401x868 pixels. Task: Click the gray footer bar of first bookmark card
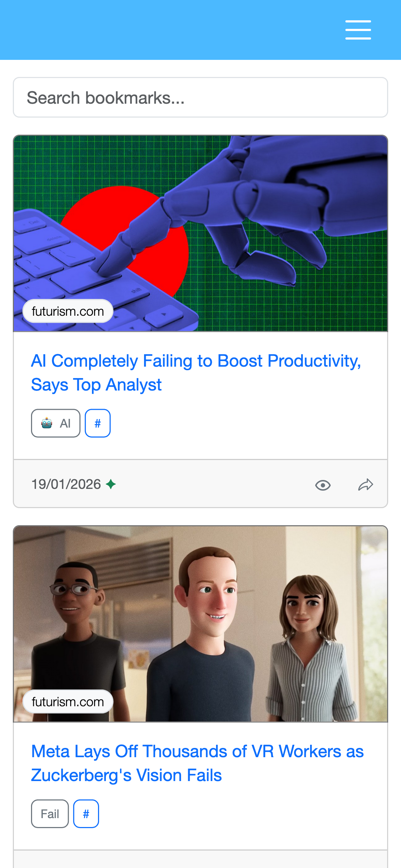(x=200, y=484)
